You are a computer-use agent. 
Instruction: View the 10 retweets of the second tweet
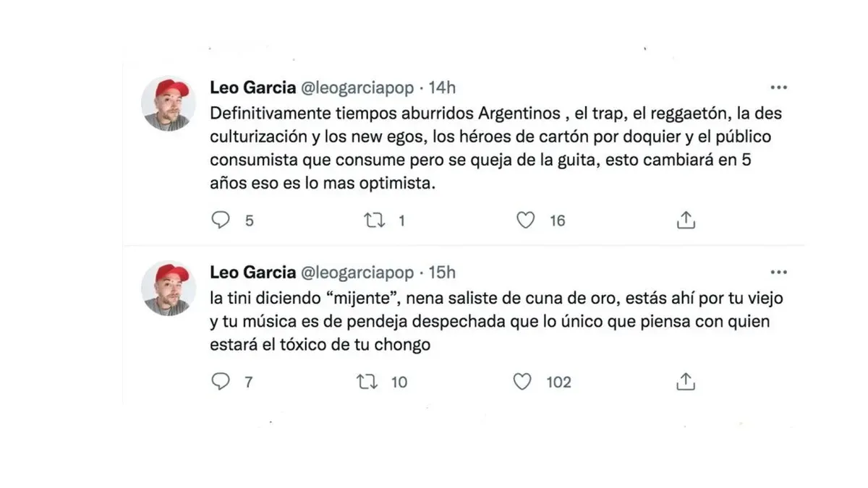pos(398,382)
